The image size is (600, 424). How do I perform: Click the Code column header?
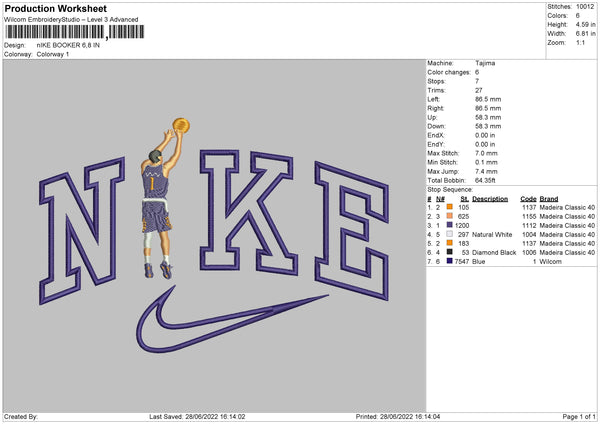click(528, 199)
